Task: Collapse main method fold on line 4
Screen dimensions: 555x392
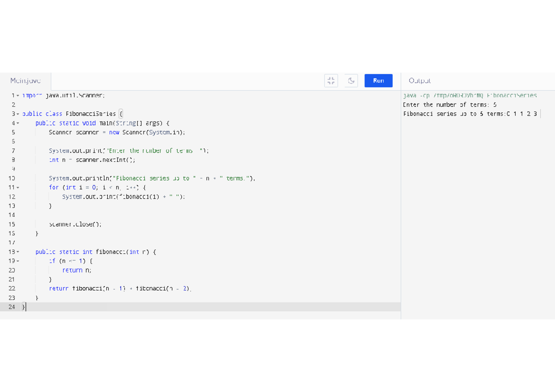Action: (x=18, y=123)
